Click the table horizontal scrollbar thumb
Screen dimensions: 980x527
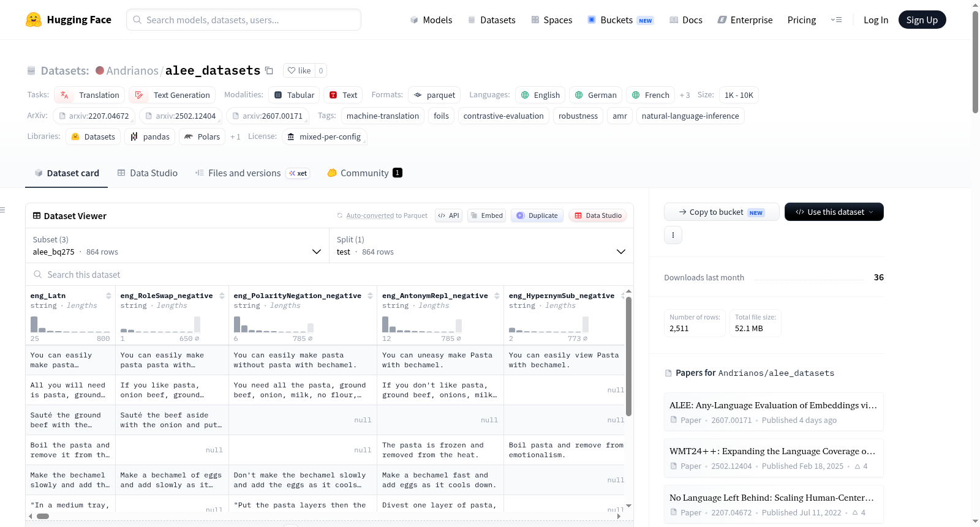pos(43,516)
